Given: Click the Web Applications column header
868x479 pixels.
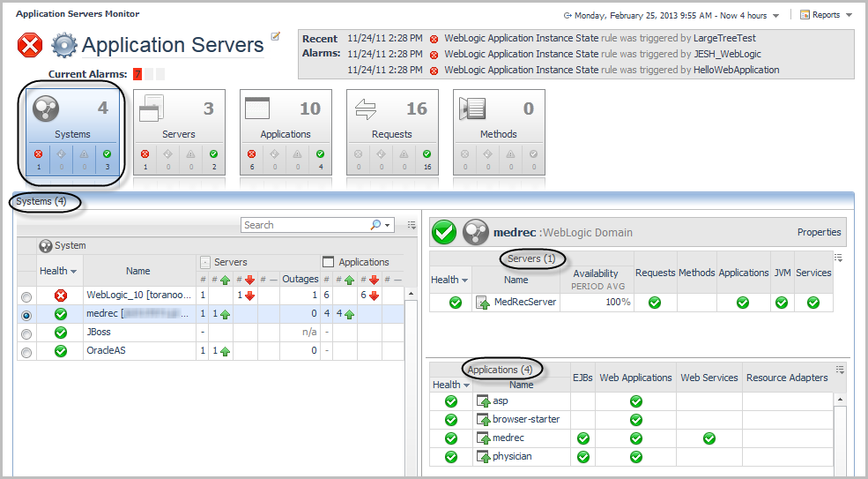Looking at the screenshot, I should (x=635, y=378).
